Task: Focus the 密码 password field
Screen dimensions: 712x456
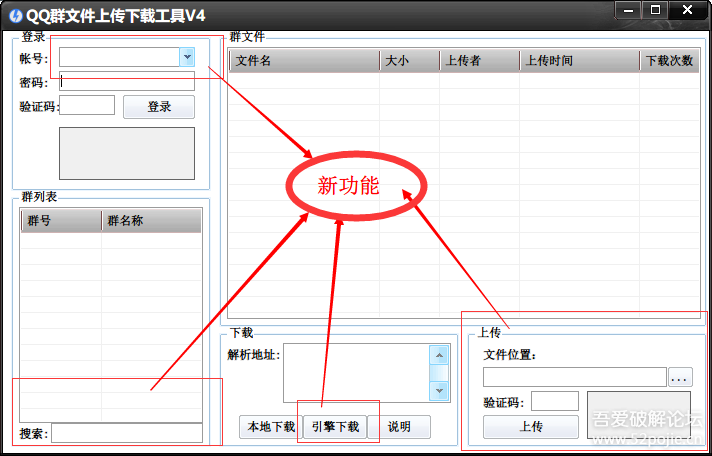Action: tap(127, 82)
